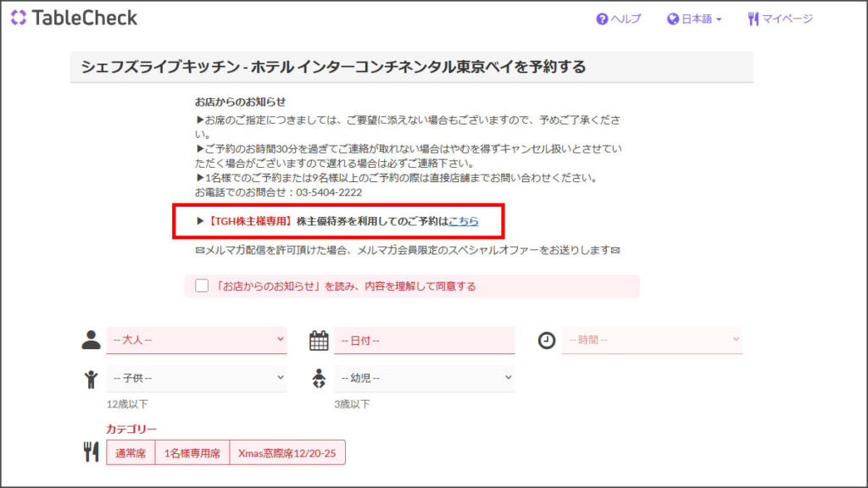This screenshot has height=488, width=868.
Task: Expand the 子供 children dropdown
Action: click(197, 378)
